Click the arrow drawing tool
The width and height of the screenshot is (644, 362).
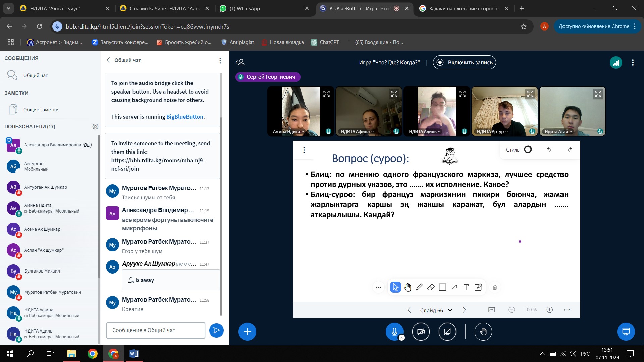tap(454, 287)
